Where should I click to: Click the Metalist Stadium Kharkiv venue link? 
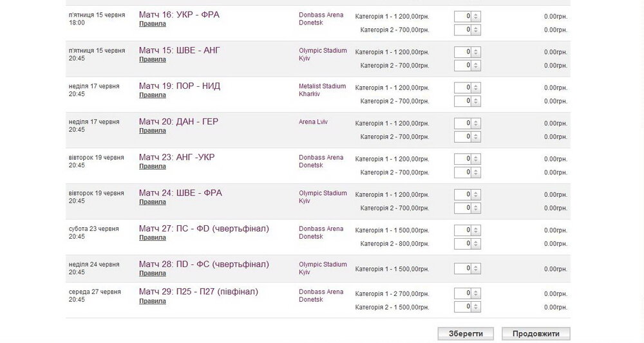click(322, 90)
